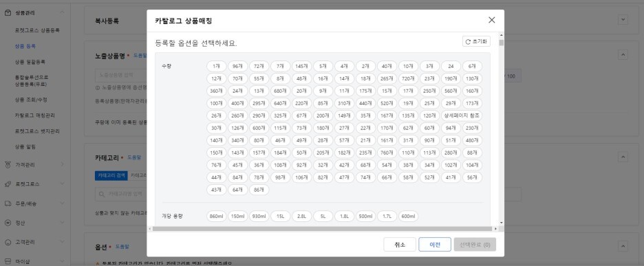The width and height of the screenshot is (644, 266).
Task: Select the 상세페이지 참조 quantity option
Action: [462, 115]
